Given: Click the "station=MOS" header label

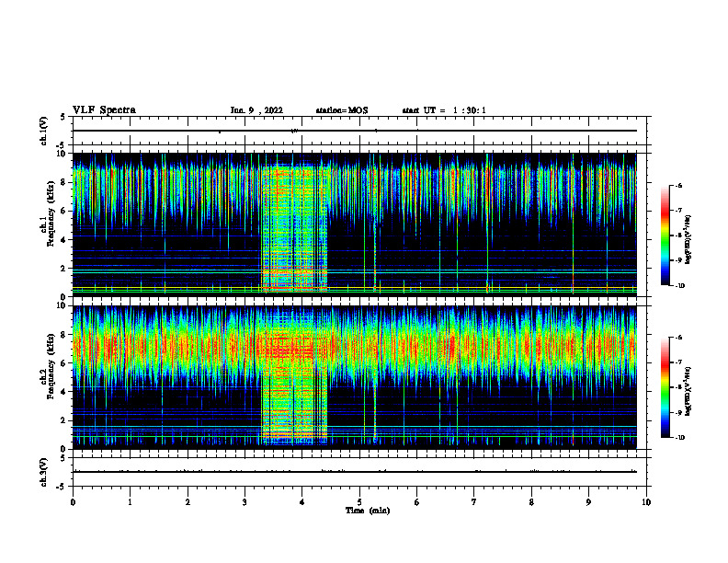Looking at the screenshot, I should pyautogui.click(x=342, y=110).
